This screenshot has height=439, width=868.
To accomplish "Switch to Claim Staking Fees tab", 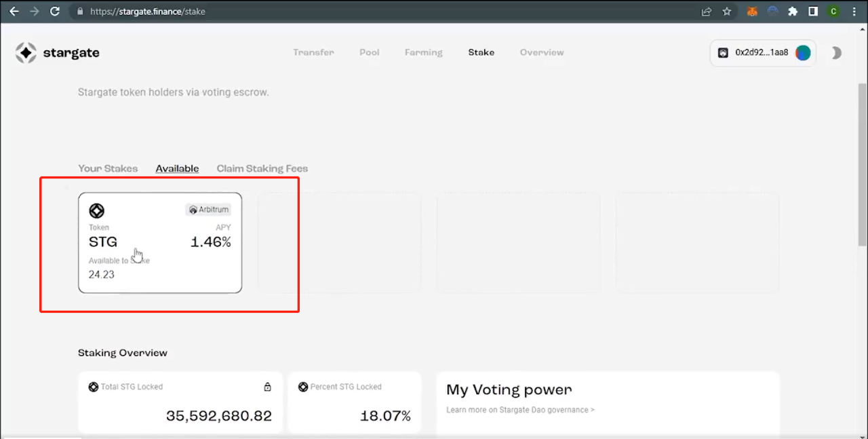I will tap(262, 168).
